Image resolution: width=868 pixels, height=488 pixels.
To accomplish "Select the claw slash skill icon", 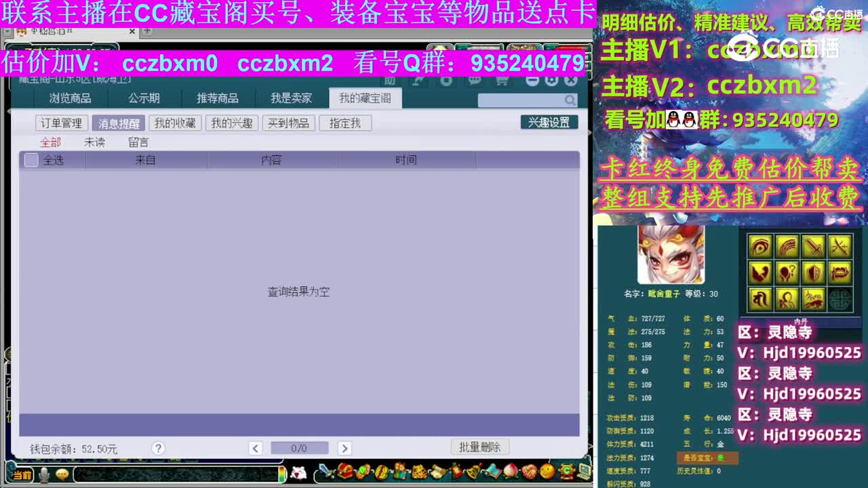I will (787, 247).
